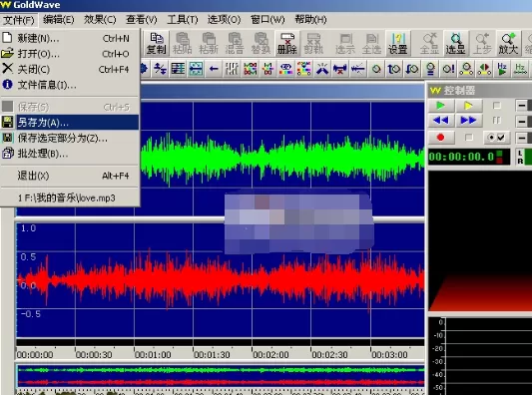The width and height of the screenshot is (532, 395).
Task: Click the Mix (混音) toolbar button
Action: [235, 43]
